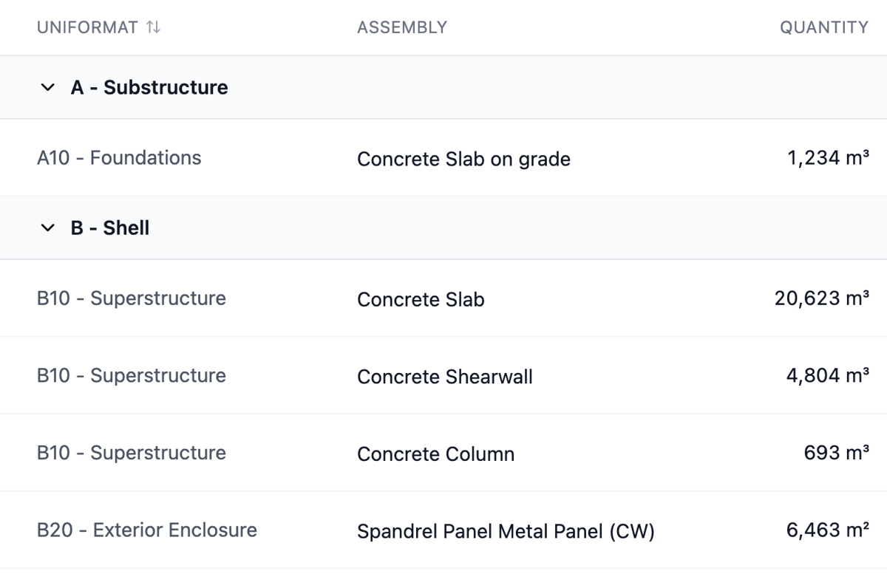Select the A - Substructure group row
Viewport: 887px width, 588px height.
(x=443, y=87)
